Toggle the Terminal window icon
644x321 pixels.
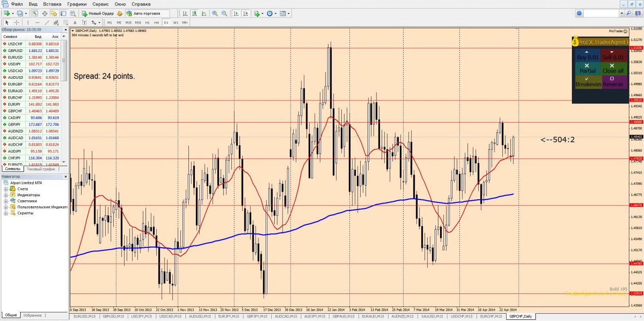click(x=64, y=13)
